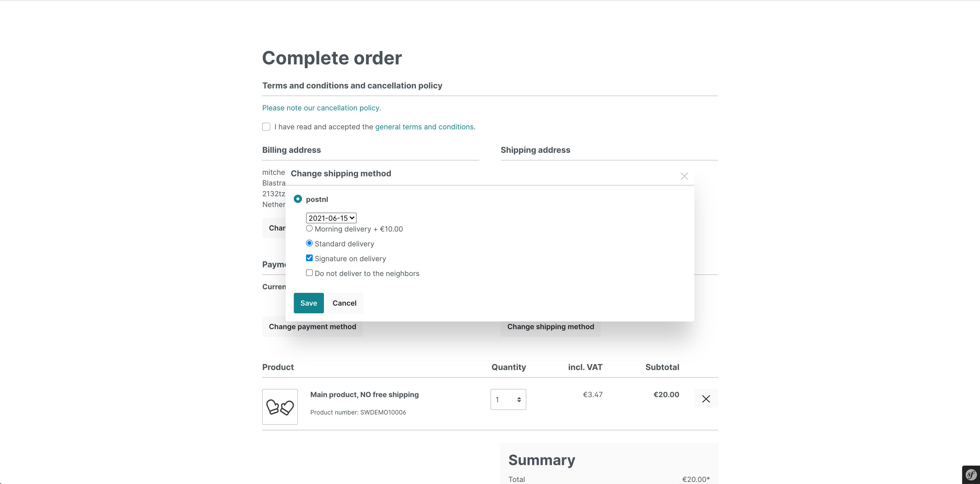Click the Complete order heading
The image size is (980, 484).
332,58
